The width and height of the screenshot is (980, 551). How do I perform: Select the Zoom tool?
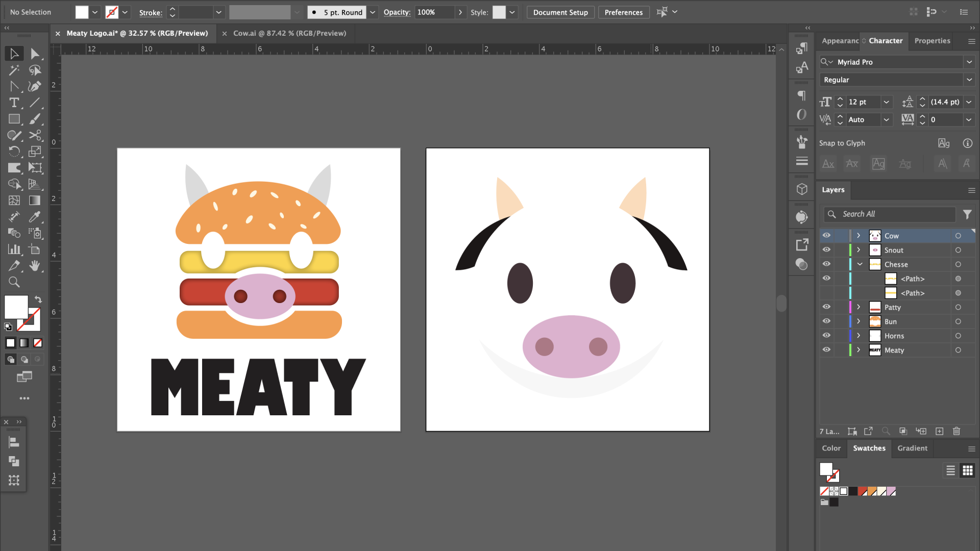14,282
